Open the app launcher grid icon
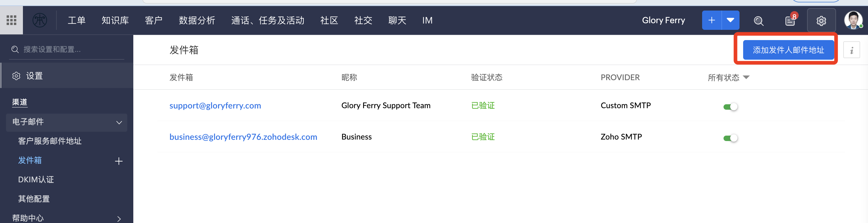The image size is (868, 223). (x=11, y=20)
